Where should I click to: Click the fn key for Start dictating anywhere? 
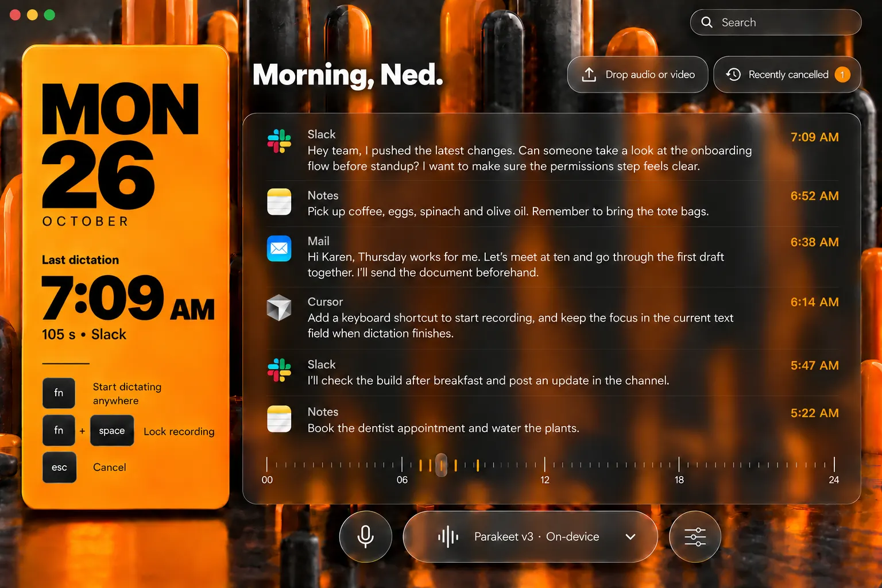(x=59, y=393)
